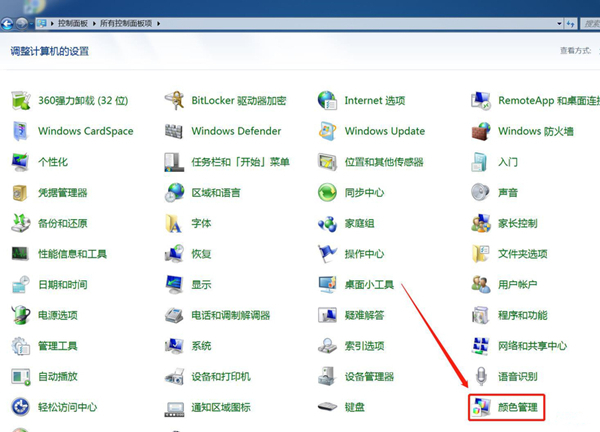This screenshot has height=432, width=600.
Task: Open the 备份和还原 icon
Action: (x=21, y=223)
